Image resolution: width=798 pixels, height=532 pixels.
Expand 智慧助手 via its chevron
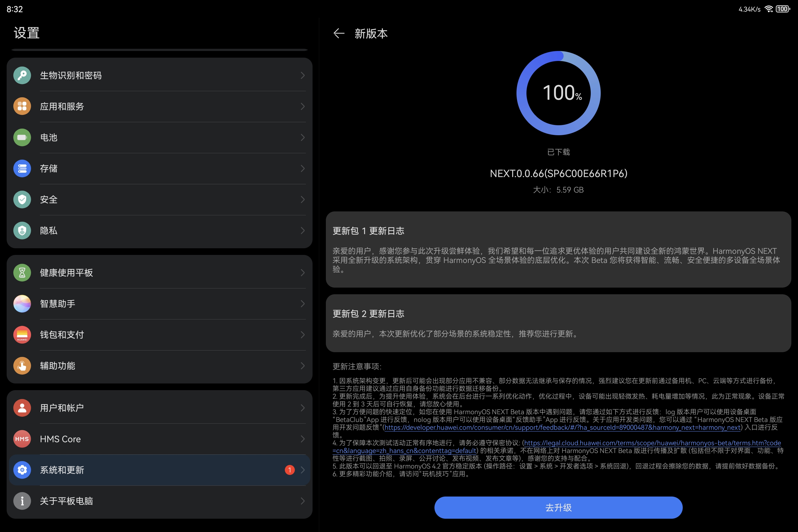302,304
